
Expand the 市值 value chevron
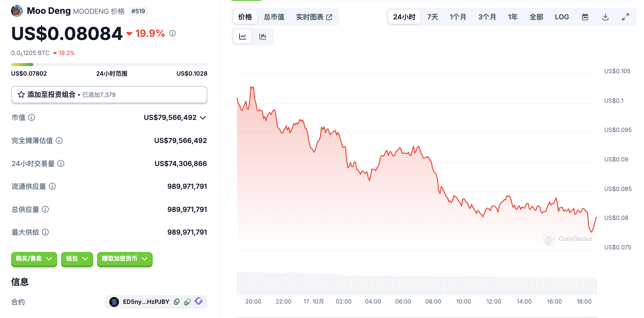pyautogui.click(x=203, y=118)
